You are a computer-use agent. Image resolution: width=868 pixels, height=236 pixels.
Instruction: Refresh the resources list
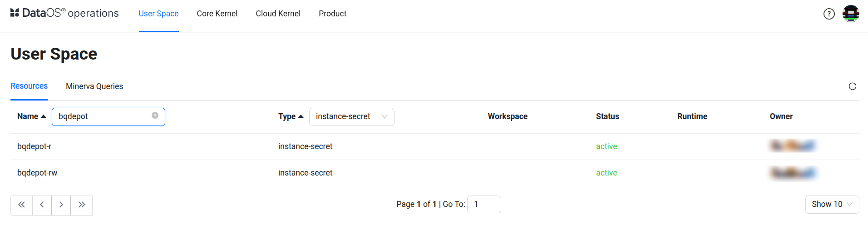click(x=852, y=86)
